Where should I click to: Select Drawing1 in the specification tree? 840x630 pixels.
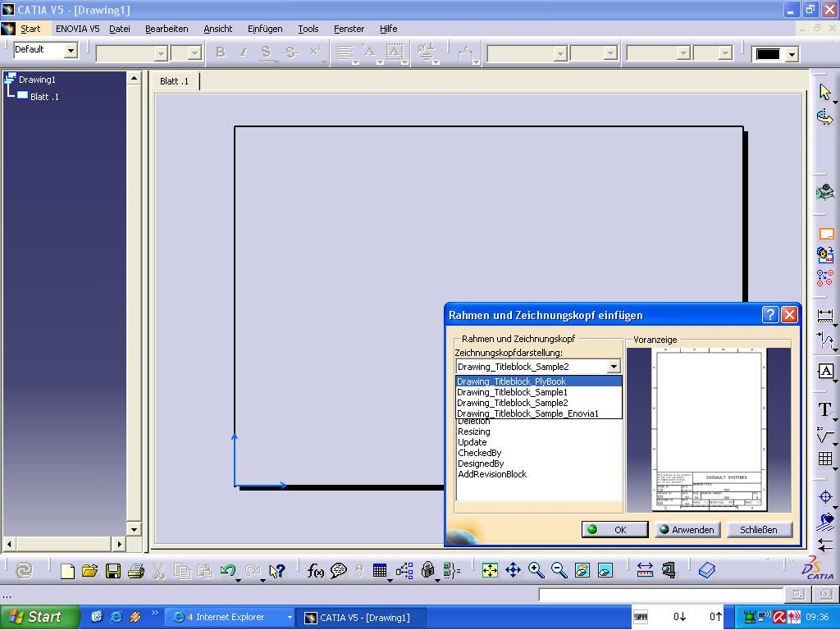point(37,80)
